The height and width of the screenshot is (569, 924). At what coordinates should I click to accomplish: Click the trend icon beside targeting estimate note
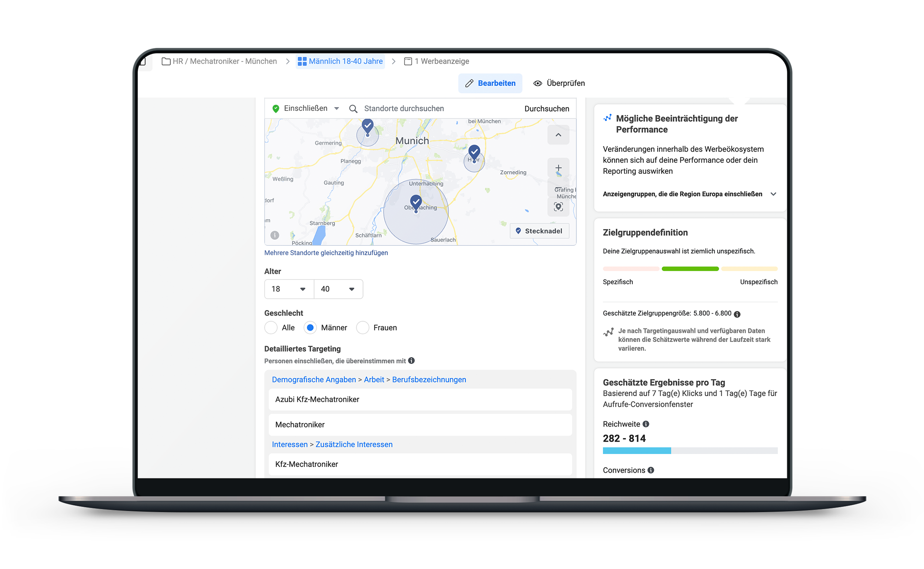point(608,332)
